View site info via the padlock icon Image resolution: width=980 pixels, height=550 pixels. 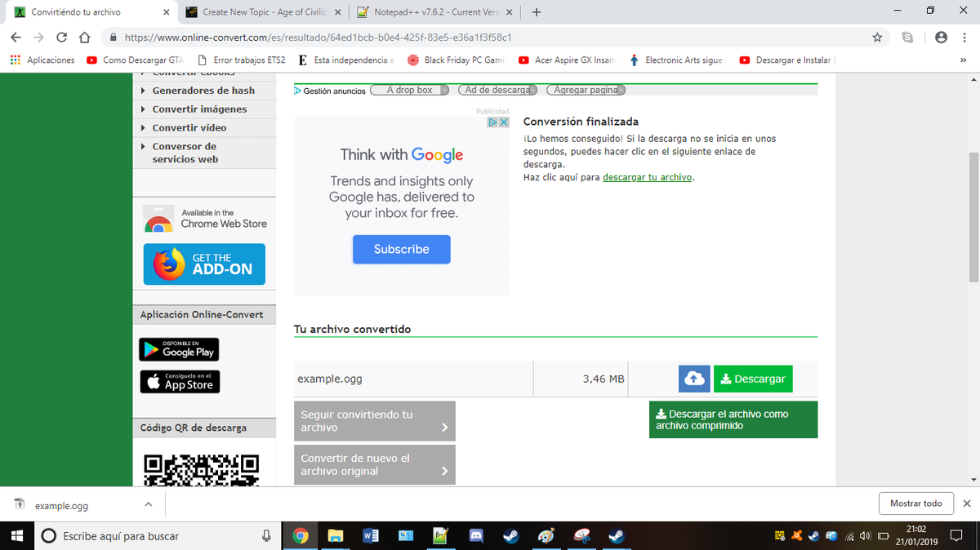click(x=112, y=38)
